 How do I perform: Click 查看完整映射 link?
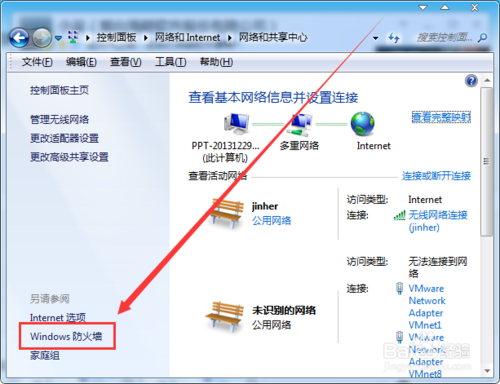441,117
